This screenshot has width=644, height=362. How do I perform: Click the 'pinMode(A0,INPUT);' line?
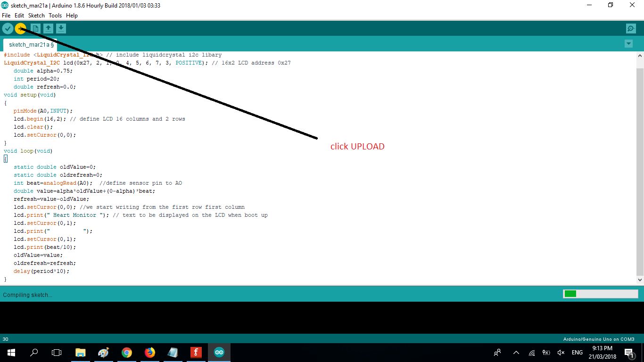tap(43, 111)
